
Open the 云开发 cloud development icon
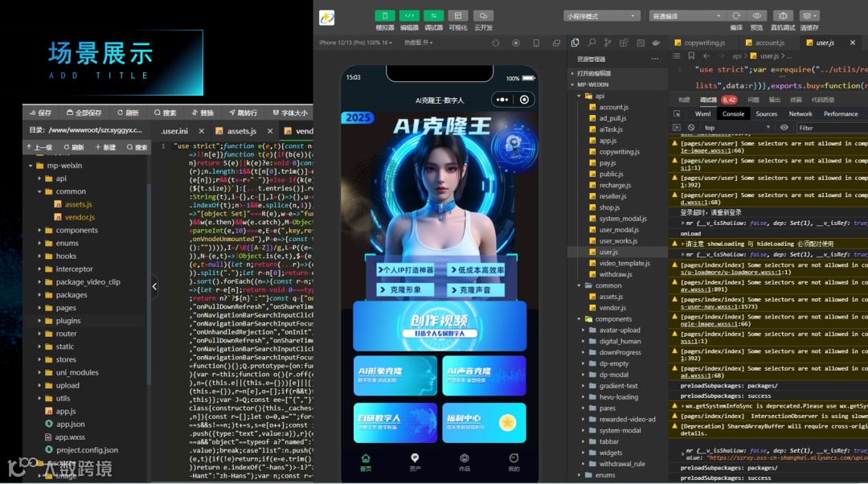pyautogui.click(x=483, y=16)
